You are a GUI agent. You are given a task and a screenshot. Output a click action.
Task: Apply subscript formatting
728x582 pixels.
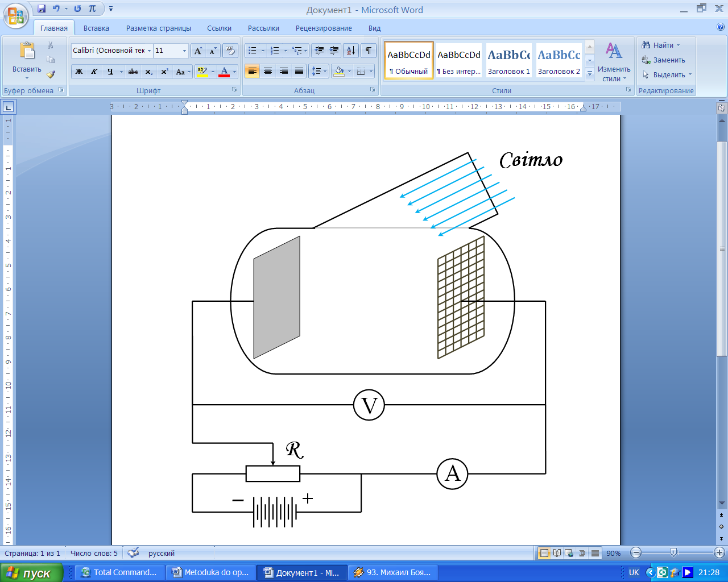coord(148,72)
